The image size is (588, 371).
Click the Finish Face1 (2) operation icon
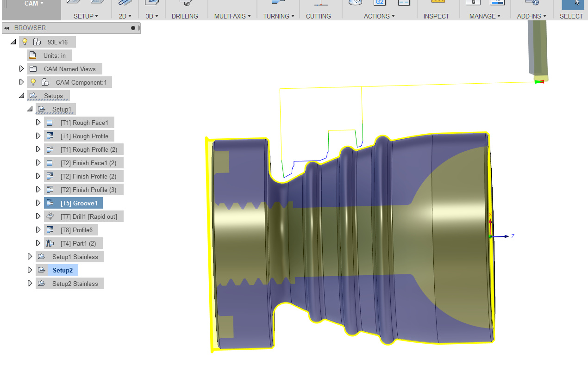pos(50,163)
